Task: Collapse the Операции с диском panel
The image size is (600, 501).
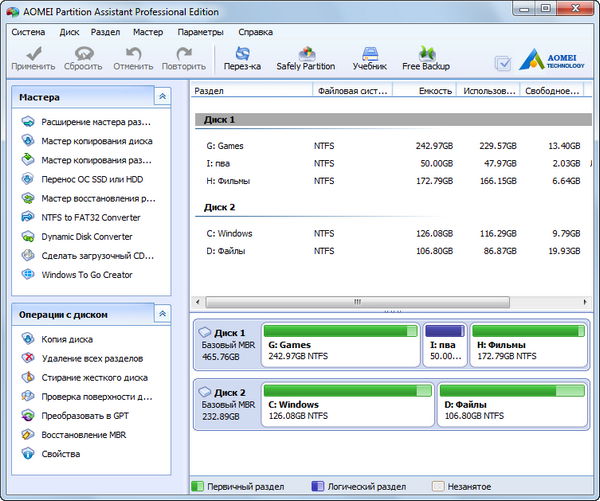Action: pyautogui.click(x=162, y=314)
